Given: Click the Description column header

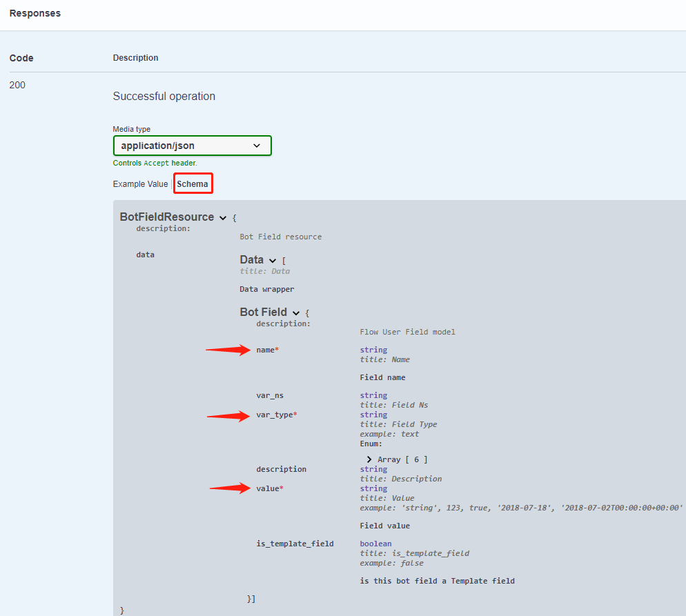Looking at the screenshot, I should tap(135, 58).
